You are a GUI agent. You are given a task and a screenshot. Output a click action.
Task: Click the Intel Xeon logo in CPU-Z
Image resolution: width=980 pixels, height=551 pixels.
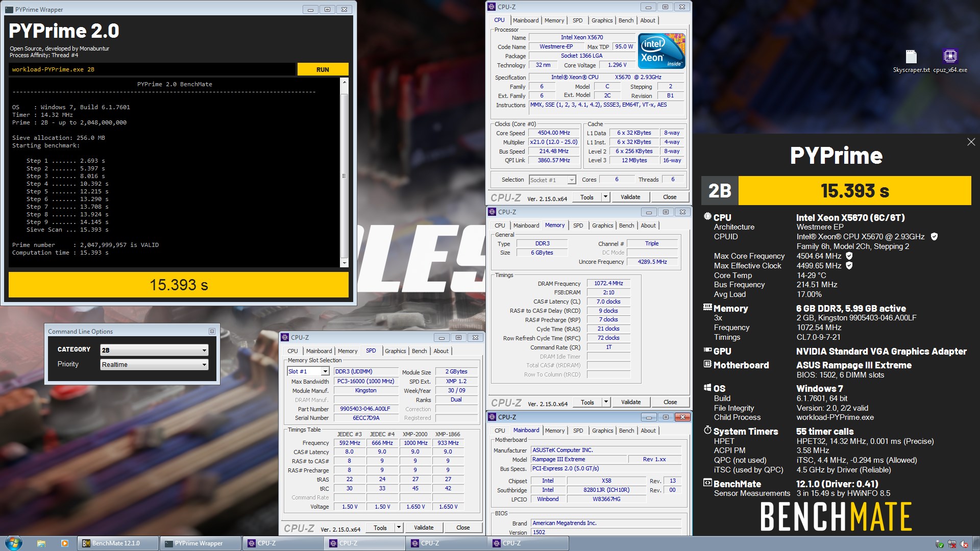click(661, 51)
